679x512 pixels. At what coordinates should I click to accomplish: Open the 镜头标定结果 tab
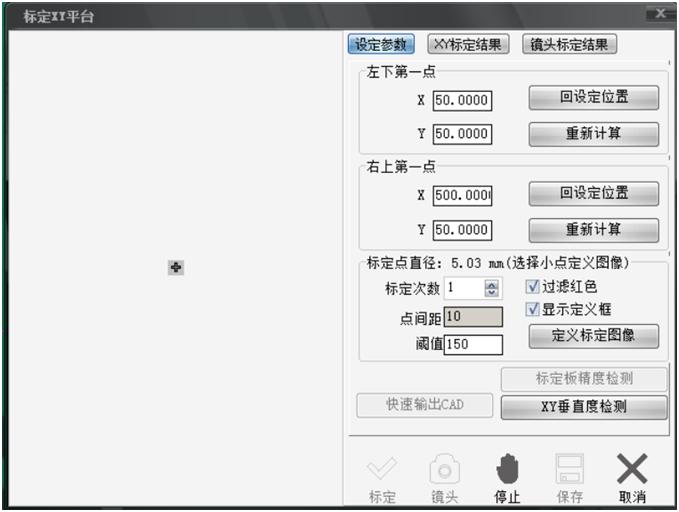[569, 44]
